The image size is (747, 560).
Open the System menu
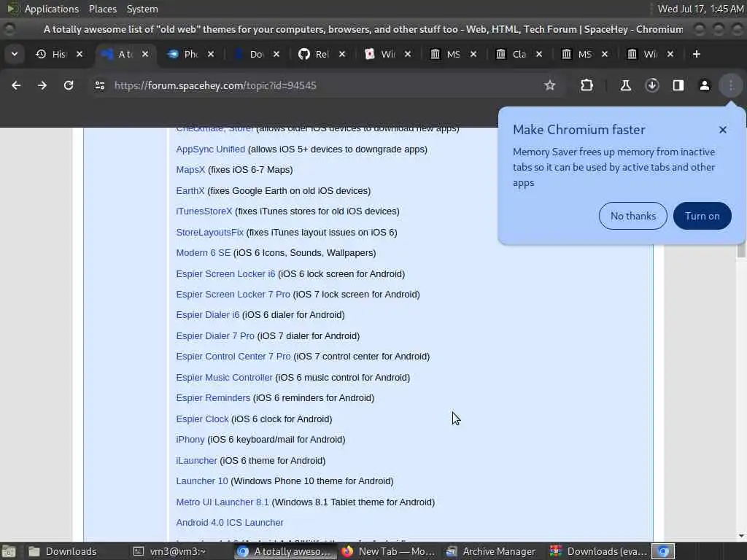(142, 9)
